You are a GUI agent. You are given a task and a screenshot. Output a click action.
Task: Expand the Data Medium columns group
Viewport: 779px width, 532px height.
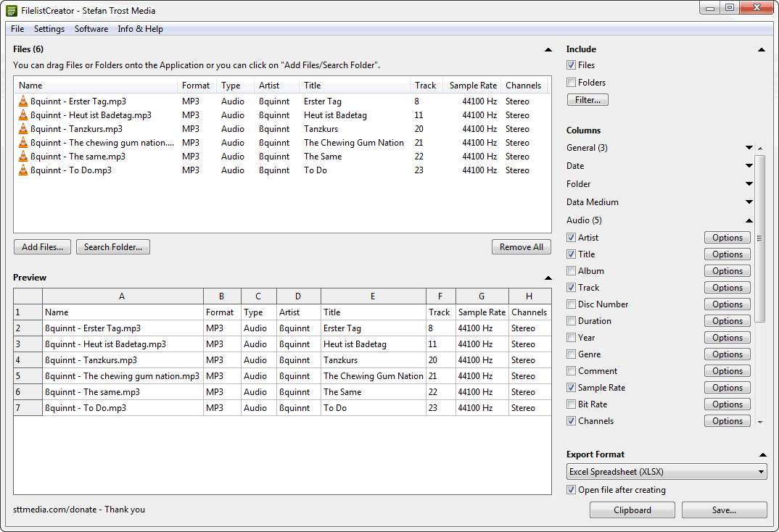click(x=749, y=202)
